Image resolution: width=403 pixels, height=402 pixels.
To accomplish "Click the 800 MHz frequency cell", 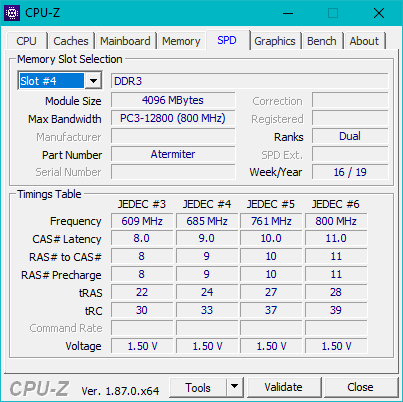I will pos(336,221).
